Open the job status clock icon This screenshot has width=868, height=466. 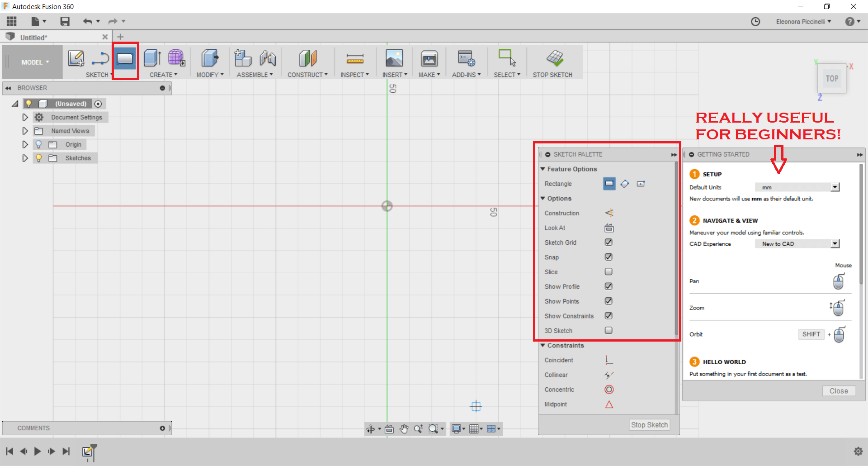755,22
